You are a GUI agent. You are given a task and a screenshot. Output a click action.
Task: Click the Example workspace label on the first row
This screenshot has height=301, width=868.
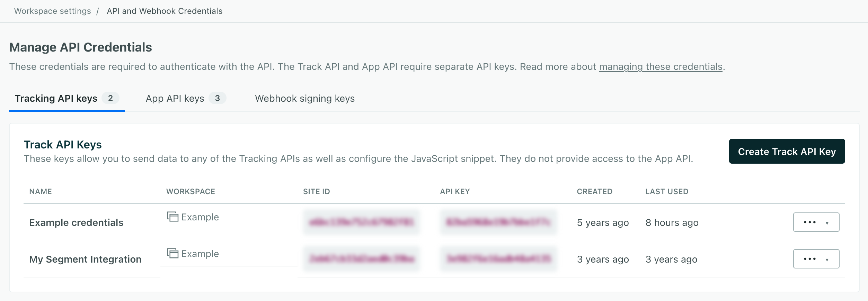[x=200, y=217]
